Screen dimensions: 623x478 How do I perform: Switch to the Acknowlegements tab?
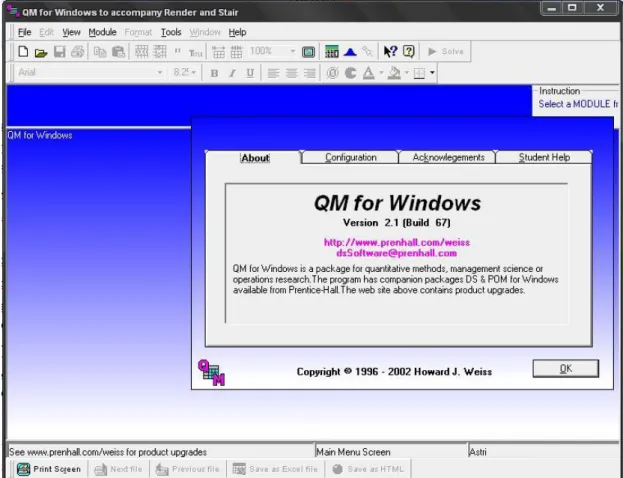coord(448,157)
